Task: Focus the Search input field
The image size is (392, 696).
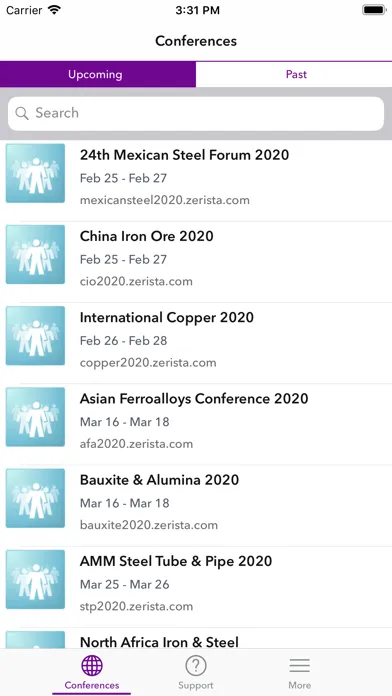Action: pyautogui.click(x=196, y=113)
